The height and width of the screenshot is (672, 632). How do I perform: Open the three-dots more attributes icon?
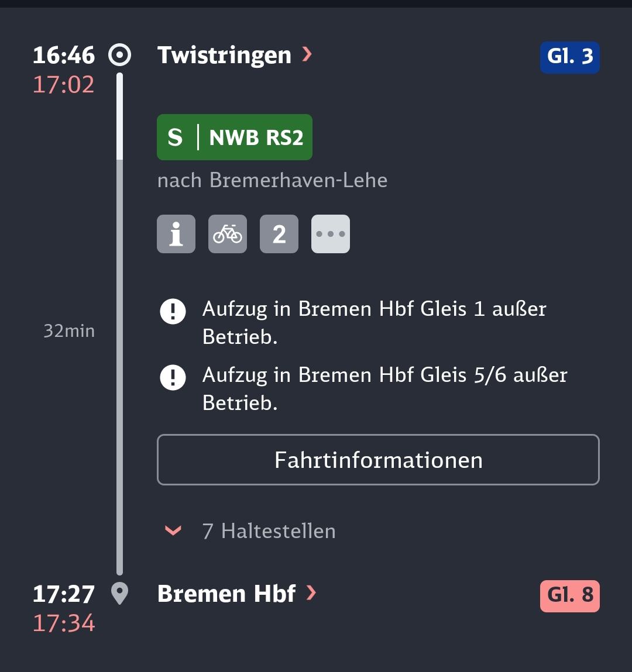point(331,234)
